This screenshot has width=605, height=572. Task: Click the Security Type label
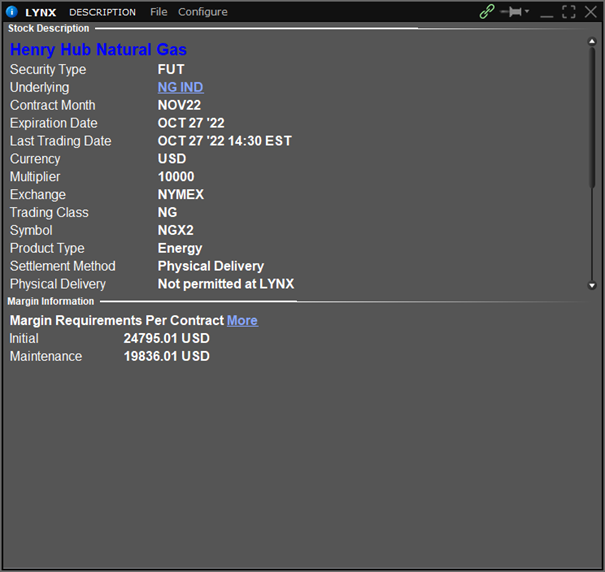point(48,70)
